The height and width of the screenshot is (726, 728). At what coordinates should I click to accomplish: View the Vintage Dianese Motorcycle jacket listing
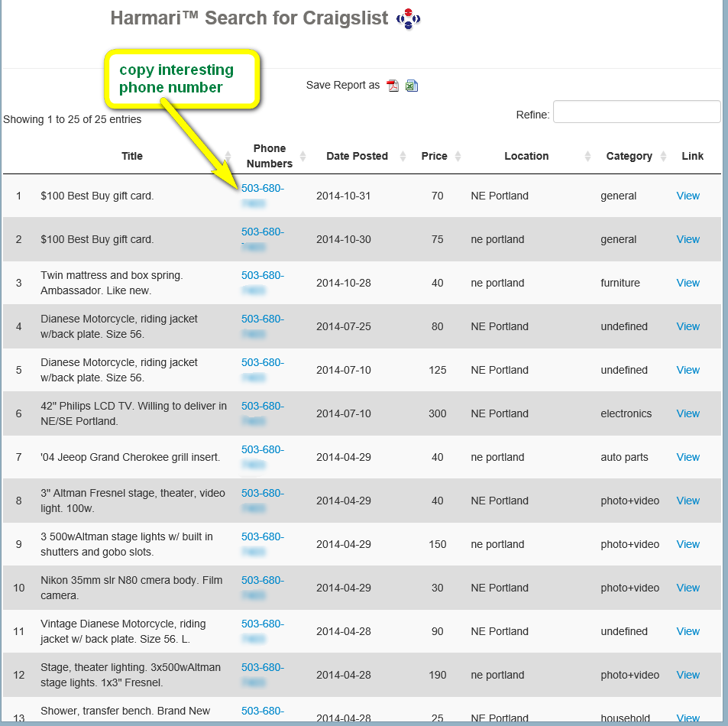(x=688, y=631)
